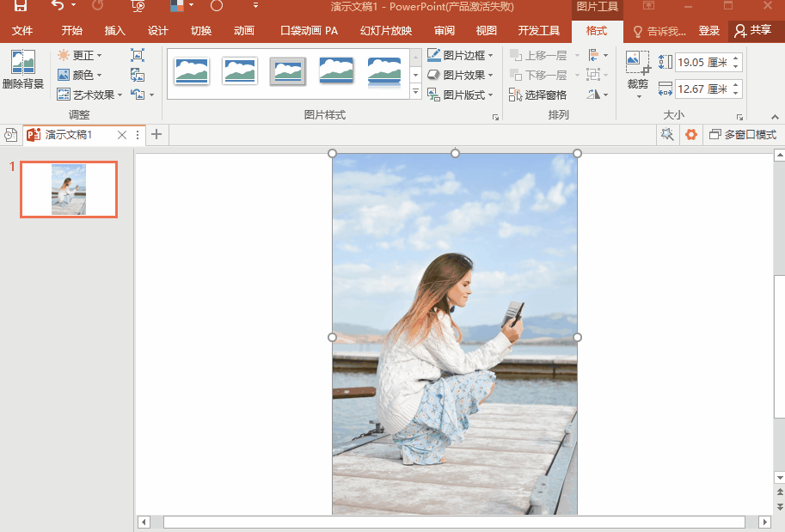The image size is (785, 532).
Task: Click Share (共享) button
Action: pyautogui.click(x=753, y=31)
